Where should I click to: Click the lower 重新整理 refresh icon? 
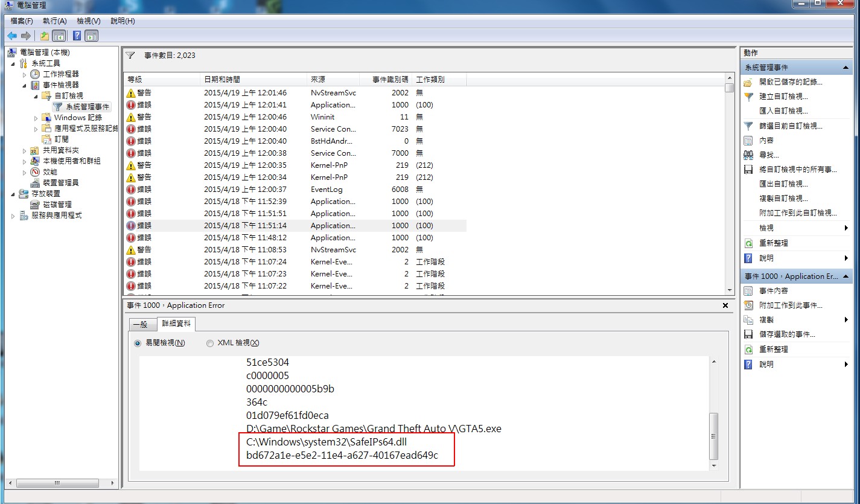(748, 349)
